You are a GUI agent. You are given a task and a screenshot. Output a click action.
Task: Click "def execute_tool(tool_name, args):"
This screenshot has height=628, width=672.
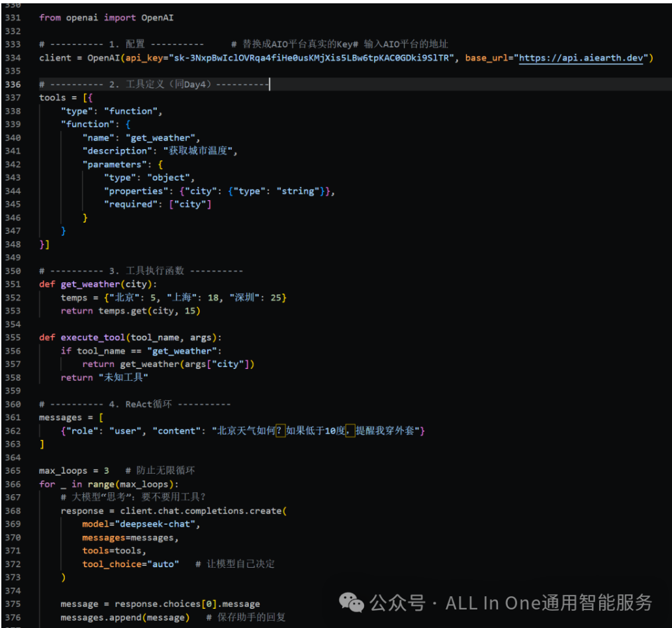click(130, 338)
